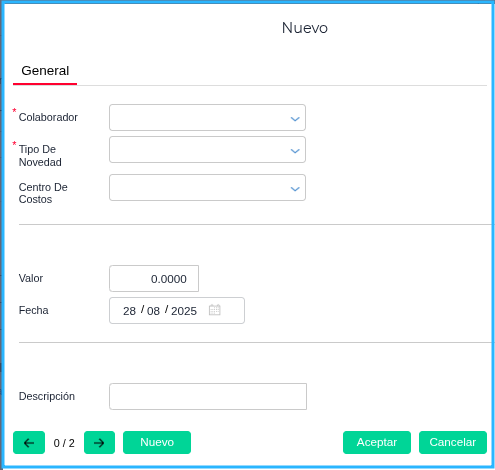Image resolution: width=495 pixels, height=470 pixels.
Task: Select the month 08 in Fecha
Action: [x=153, y=311]
